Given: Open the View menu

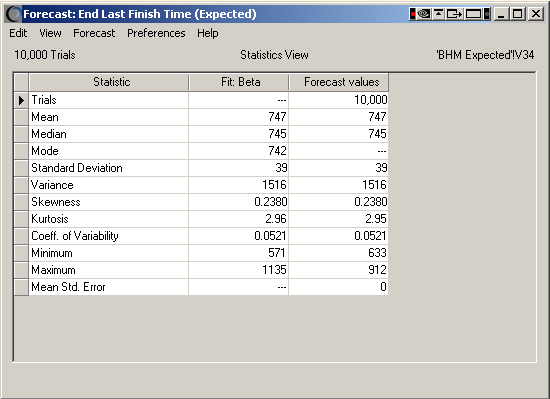Looking at the screenshot, I should 50,33.
